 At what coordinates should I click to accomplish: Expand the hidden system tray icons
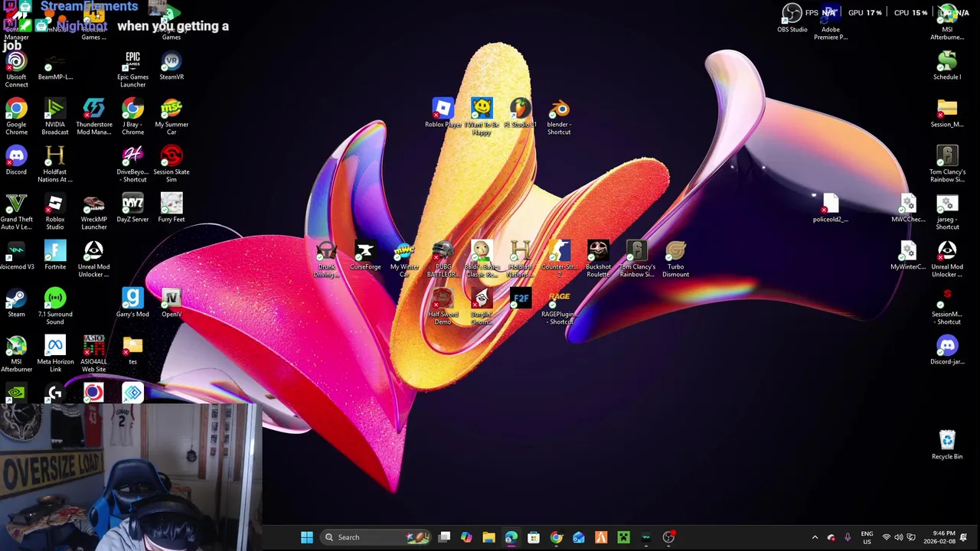[815, 537]
